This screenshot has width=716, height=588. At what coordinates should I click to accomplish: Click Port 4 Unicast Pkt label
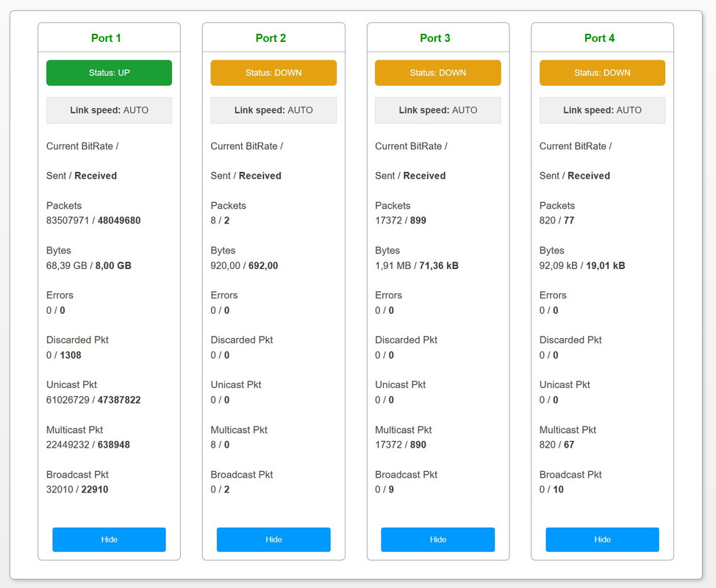tap(565, 385)
